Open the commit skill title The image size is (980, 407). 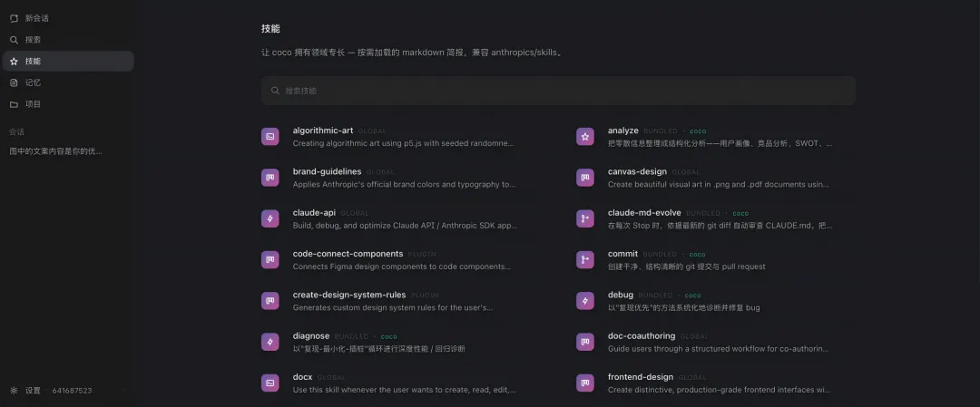(622, 254)
